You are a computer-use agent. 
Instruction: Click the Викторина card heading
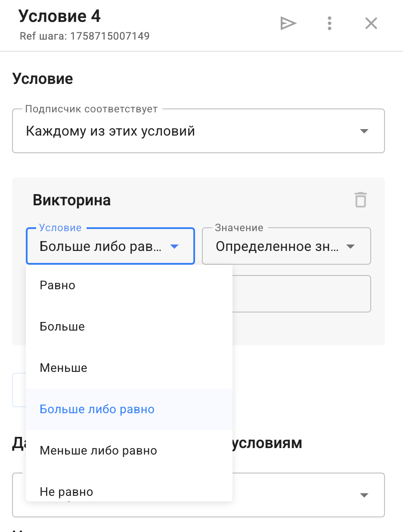(71, 200)
